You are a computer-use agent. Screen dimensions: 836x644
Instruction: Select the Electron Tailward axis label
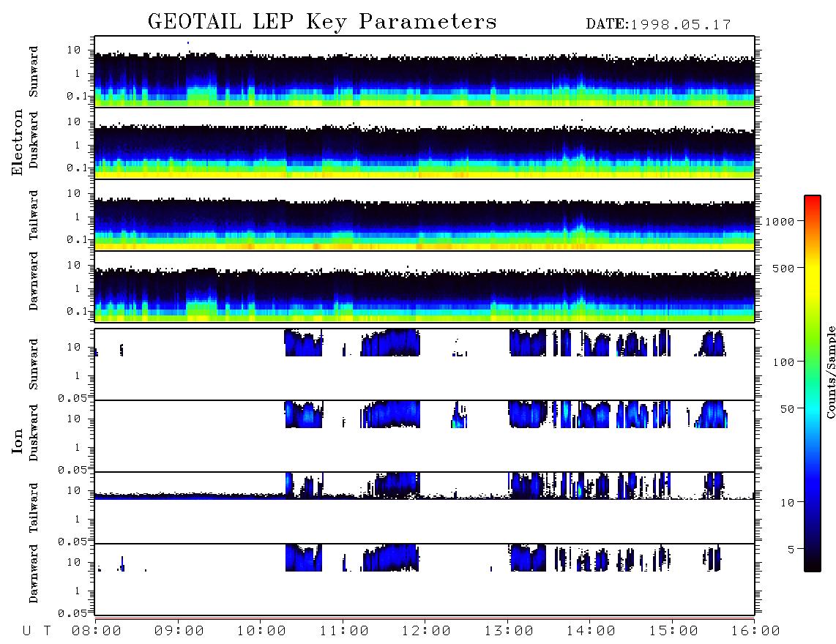tap(33, 215)
